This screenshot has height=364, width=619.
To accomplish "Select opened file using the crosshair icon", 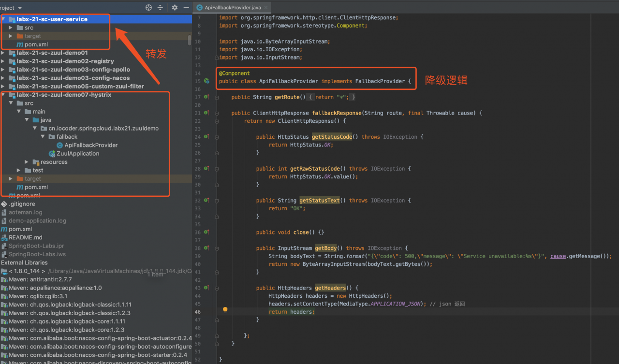I will pyautogui.click(x=148, y=7).
